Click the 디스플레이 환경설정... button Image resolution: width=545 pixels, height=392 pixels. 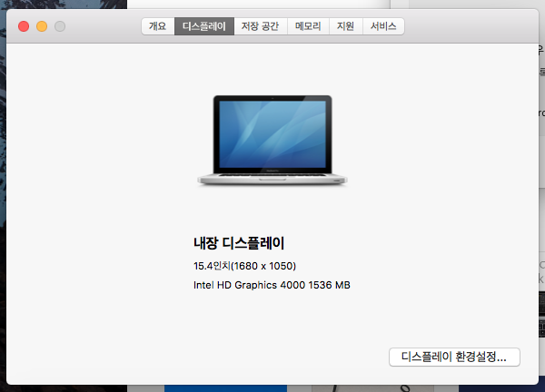click(x=454, y=357)
